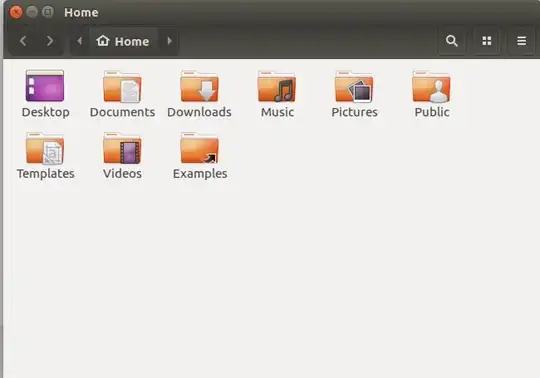
Task: Click the window maximize button
Action: click(x=48, y=12)
